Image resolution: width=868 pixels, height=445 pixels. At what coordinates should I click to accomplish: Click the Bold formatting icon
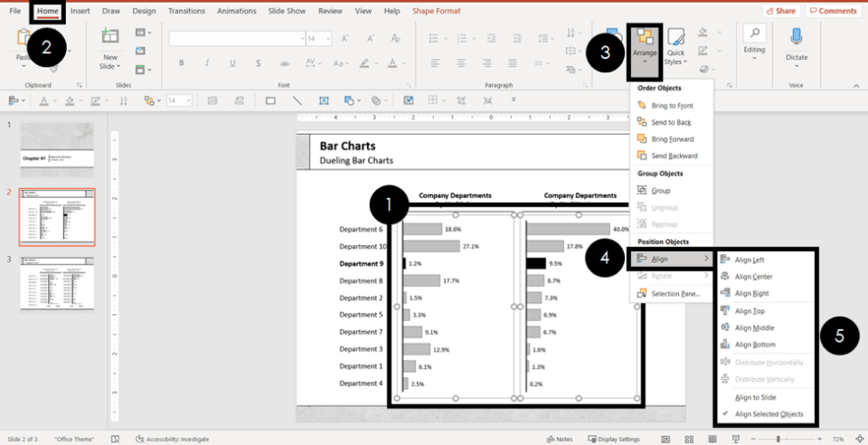tap(181, 63)
